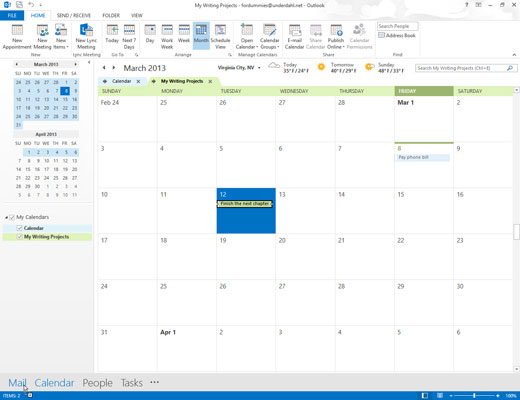Open the Go To group dialog launcher
Viewport: 520px width, 400px height.
pos(137,55)
